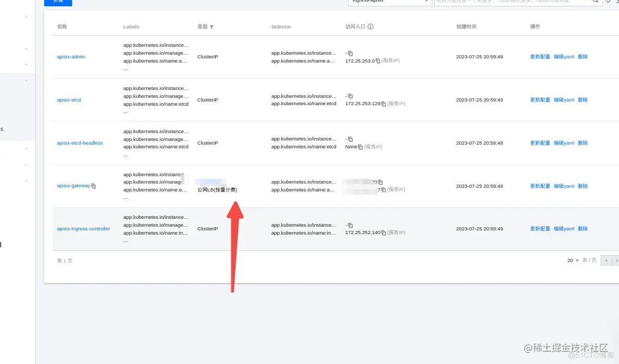
Task: Copy the dash entry in apisix-admin row
Action: point(350,53)
